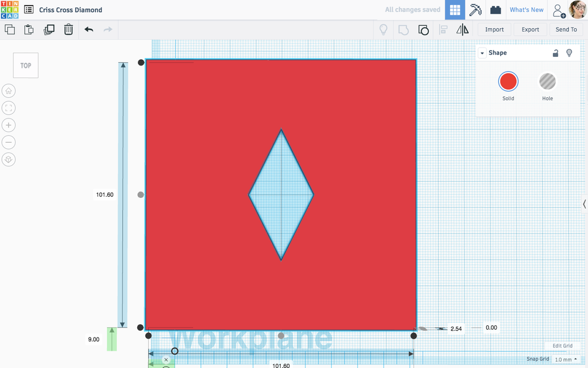Toggle the lock editing padlock icon
Image resolution: width=588 pixels, height=368 pixels.
click(x=555, y=53)
